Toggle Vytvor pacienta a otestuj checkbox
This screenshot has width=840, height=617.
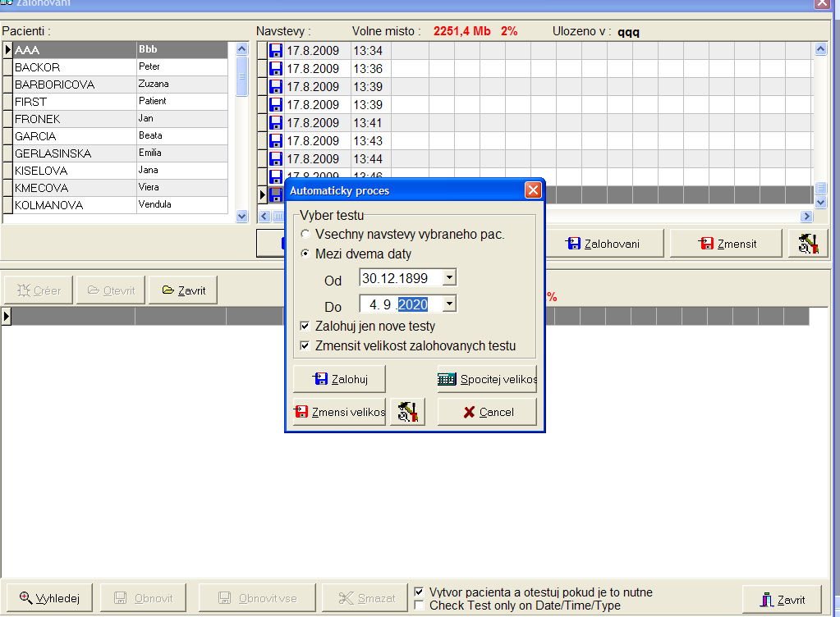(x=420, y=592)
